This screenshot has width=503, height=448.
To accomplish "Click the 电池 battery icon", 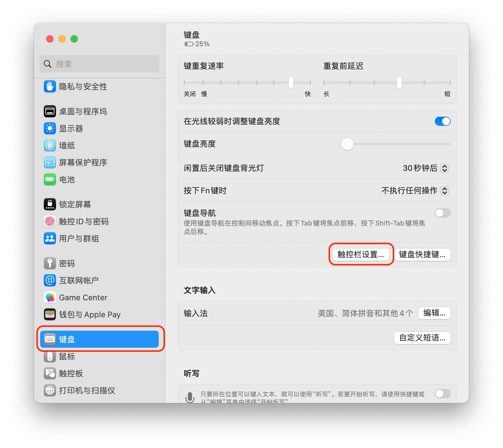I will tap(50, 179).
